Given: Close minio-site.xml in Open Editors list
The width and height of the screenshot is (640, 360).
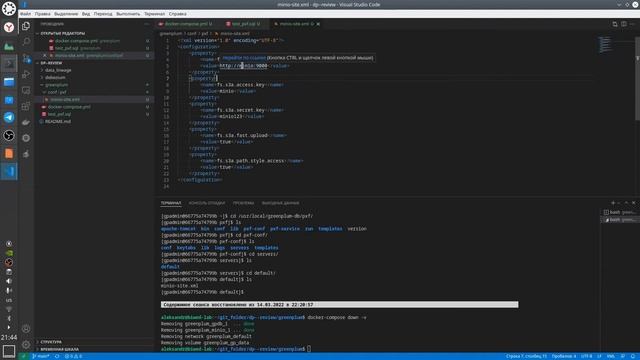Looking at the screenshot, I should click(45, 56).
